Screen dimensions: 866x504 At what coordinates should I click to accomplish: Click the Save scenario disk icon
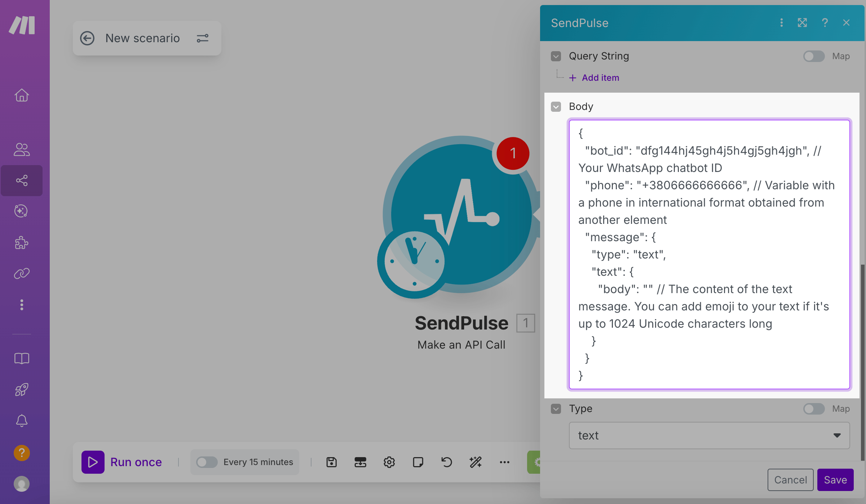[331, 462]
